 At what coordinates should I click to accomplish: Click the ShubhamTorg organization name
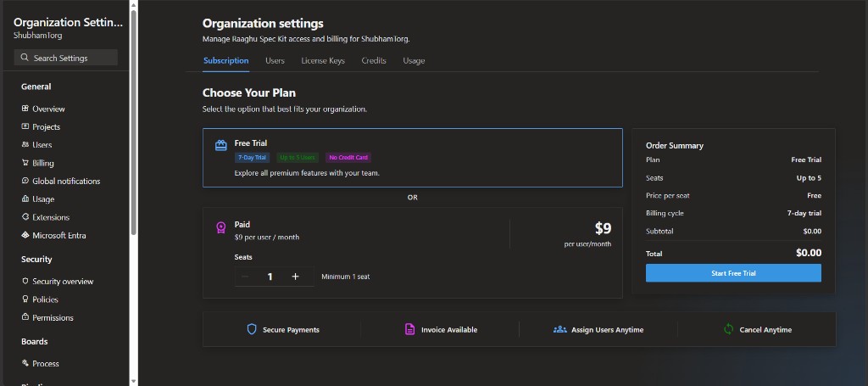[37, 35]
